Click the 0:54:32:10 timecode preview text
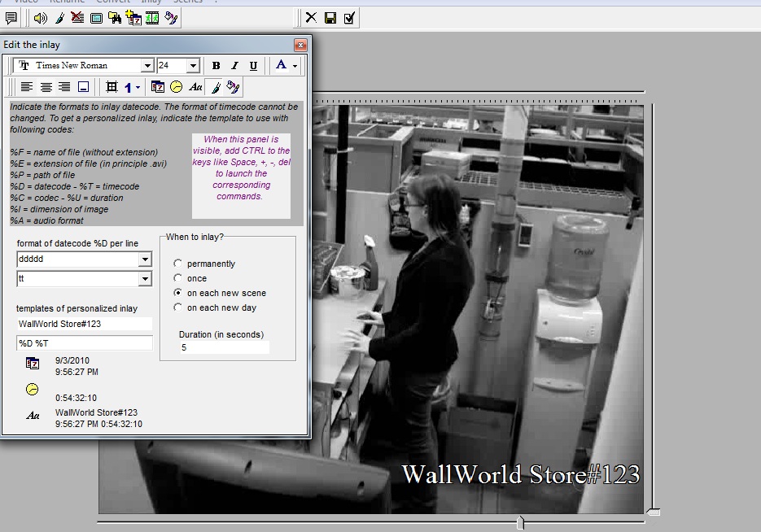The image size is (761, 532). click(x=76, y=398)
